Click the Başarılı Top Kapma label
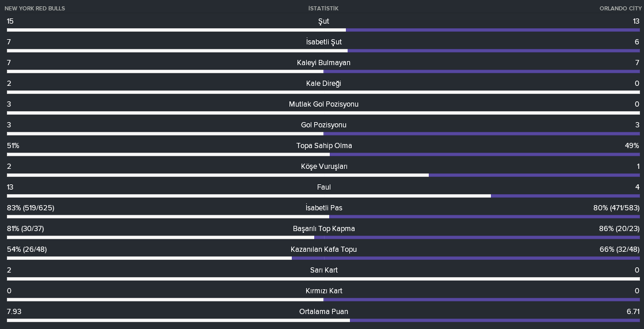644x329 pixels. click(323, 229)
